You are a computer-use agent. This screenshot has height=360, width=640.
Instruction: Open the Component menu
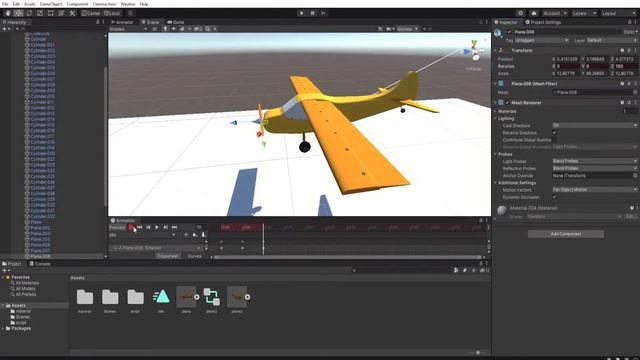point(77,4)
